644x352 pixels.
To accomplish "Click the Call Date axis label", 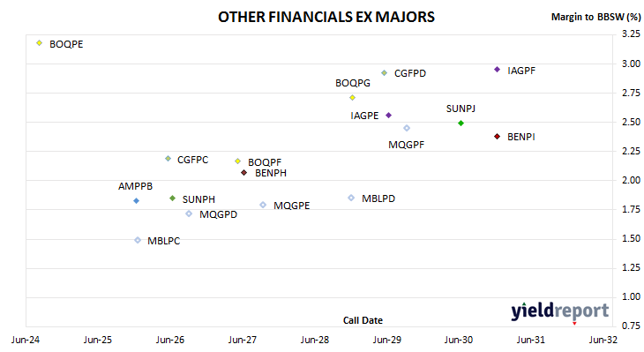I will coord(363,320).
